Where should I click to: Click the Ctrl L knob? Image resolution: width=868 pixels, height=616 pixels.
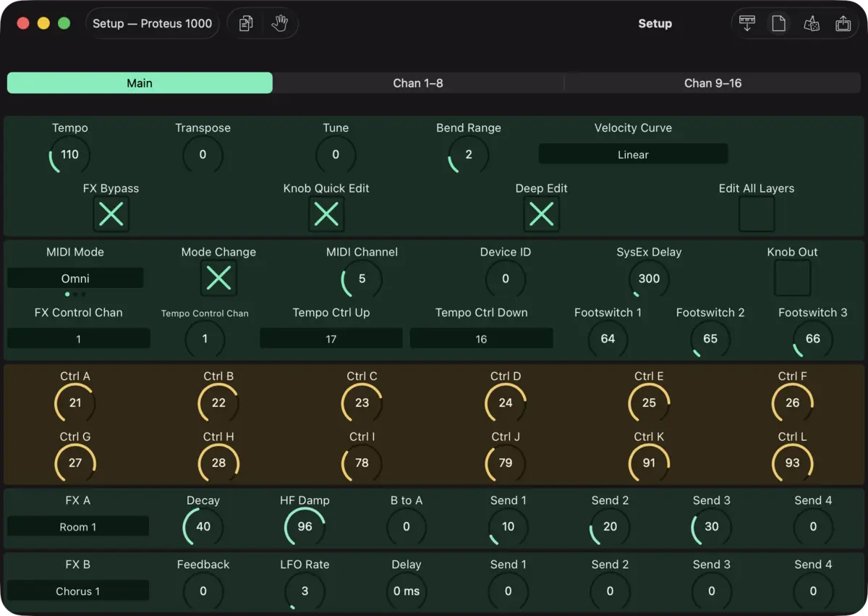click(x=793, y=463)
